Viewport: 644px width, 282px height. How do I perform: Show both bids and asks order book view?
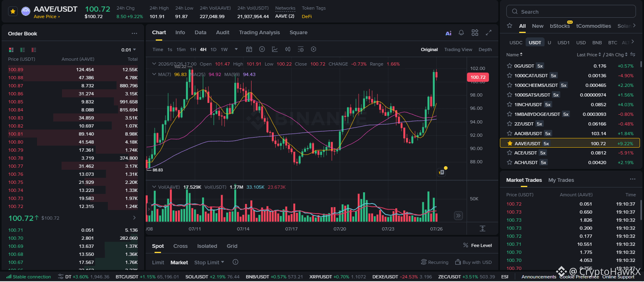(11, 50)
